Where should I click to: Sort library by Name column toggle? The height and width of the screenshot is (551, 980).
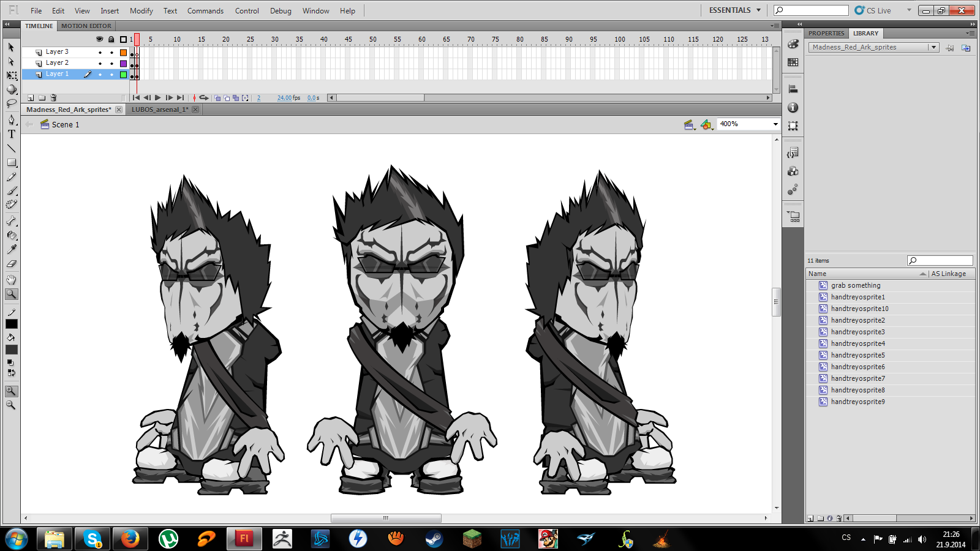923,274
